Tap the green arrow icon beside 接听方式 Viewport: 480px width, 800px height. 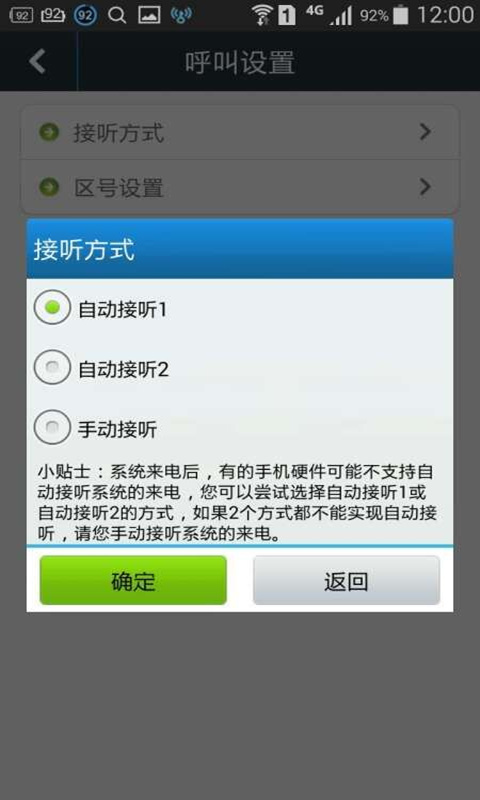(49, 133)
